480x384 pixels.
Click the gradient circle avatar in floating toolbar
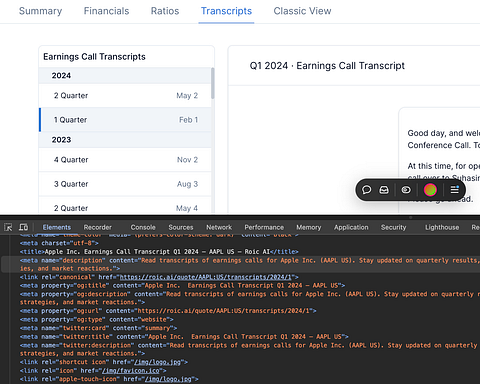click(x=430, y=190)
